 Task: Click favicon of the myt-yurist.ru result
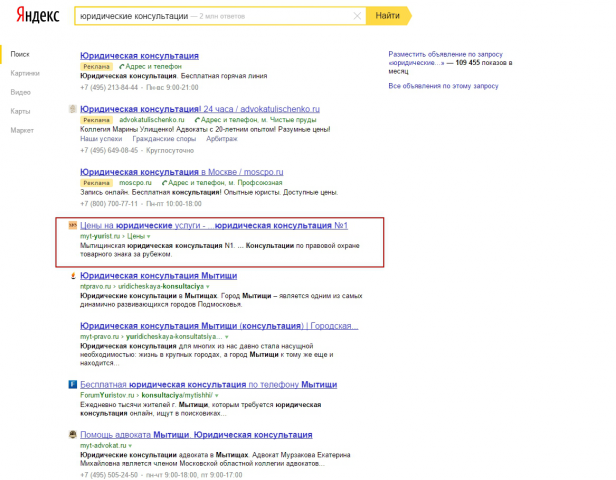tap(73, 225)
